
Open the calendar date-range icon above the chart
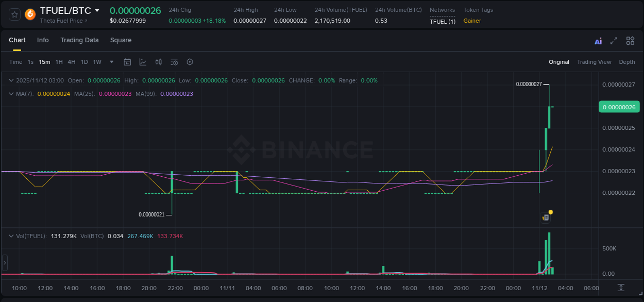coord(127,62)
